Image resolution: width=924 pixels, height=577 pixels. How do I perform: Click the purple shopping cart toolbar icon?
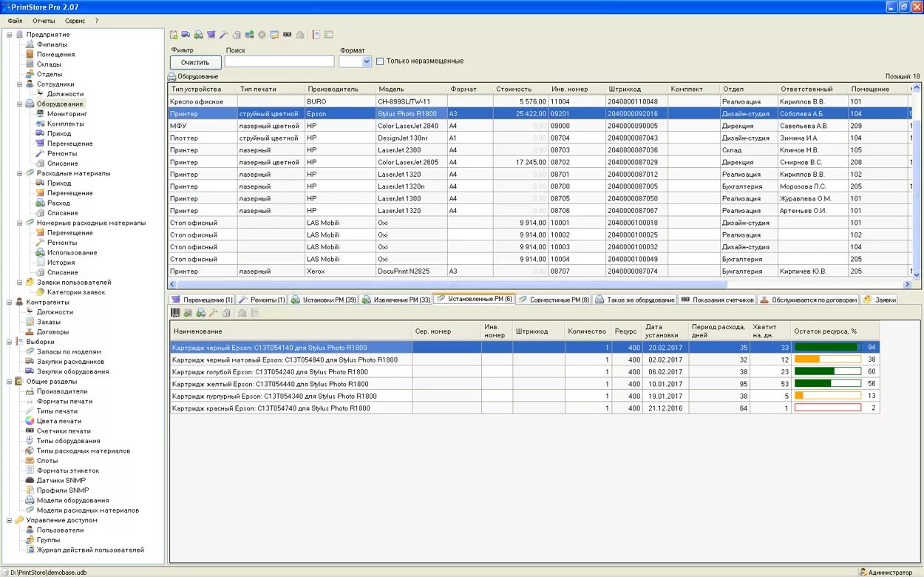coord(211,35)
